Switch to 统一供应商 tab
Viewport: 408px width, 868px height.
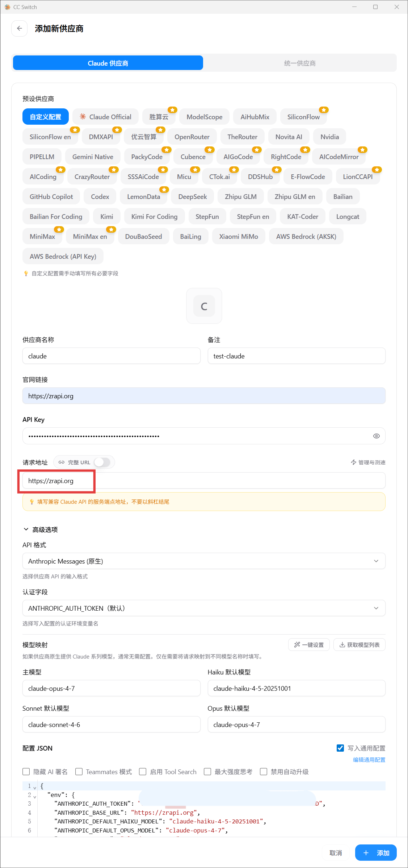(300, 63)
